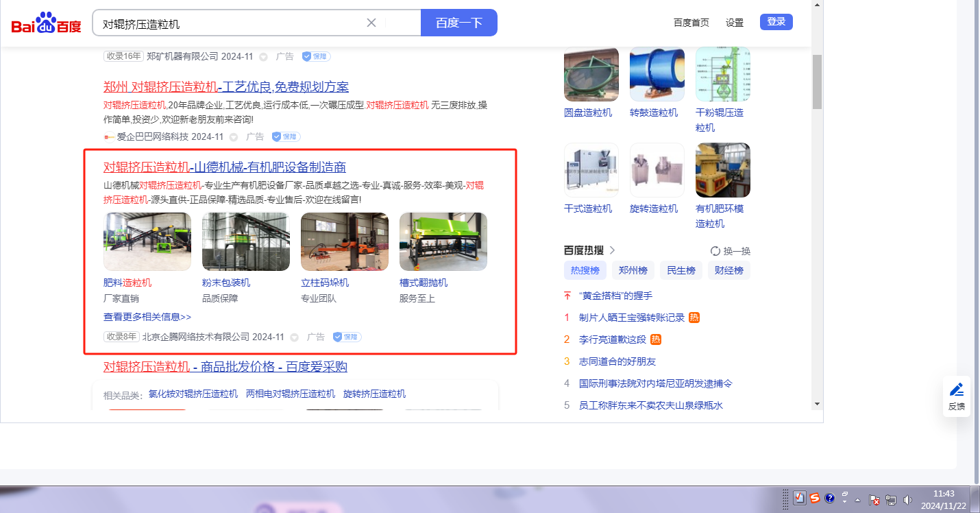This screenshot has width=980, height=513.
Task: Open hot search 国际刑事法院对内塔尼亚胡发逮捕令
Action: pos(656,383)
